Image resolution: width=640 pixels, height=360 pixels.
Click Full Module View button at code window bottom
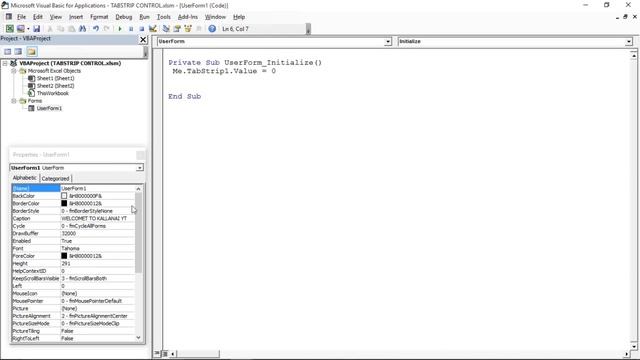click(165, 353)
